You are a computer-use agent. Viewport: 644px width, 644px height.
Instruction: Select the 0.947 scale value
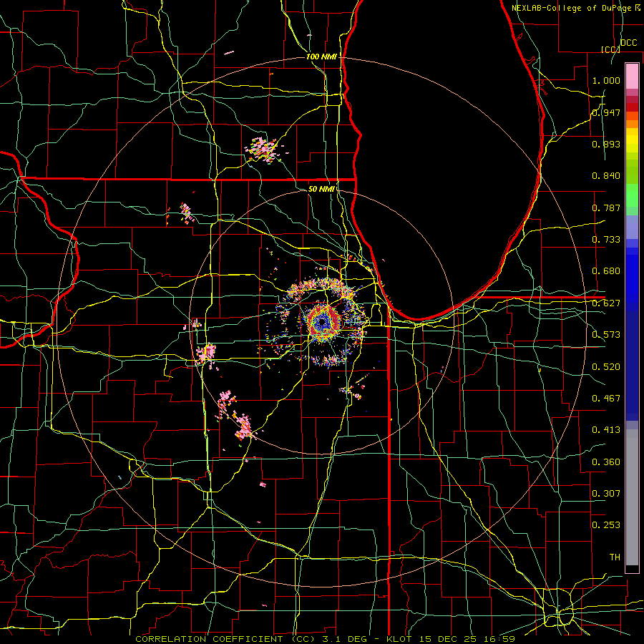point(606,112)
